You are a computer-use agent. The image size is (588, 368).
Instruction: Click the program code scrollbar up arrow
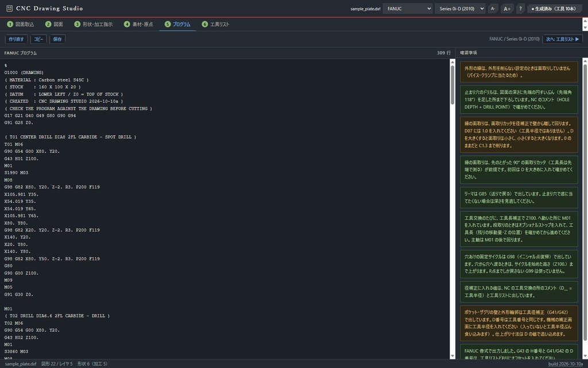pos(452,62)
